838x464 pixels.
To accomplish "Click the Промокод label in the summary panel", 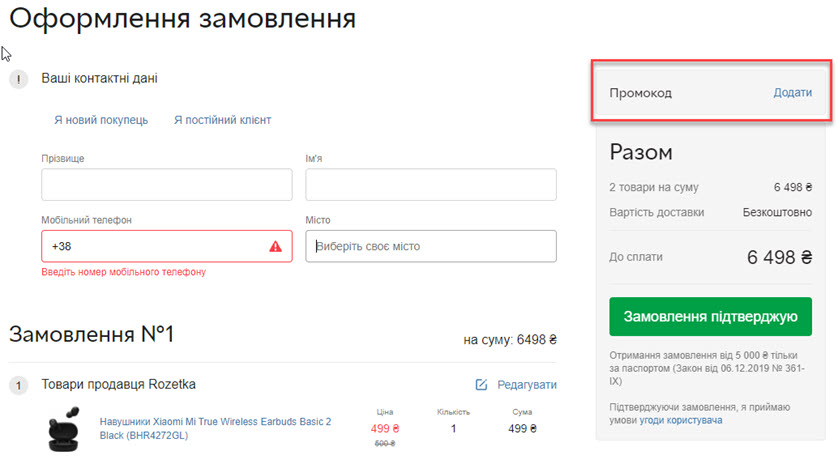I will click(x=641, y=93).
